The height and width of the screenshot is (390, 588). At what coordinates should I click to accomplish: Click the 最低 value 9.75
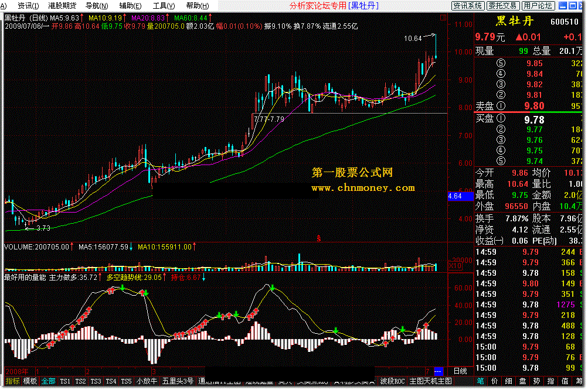coord(520,195)
